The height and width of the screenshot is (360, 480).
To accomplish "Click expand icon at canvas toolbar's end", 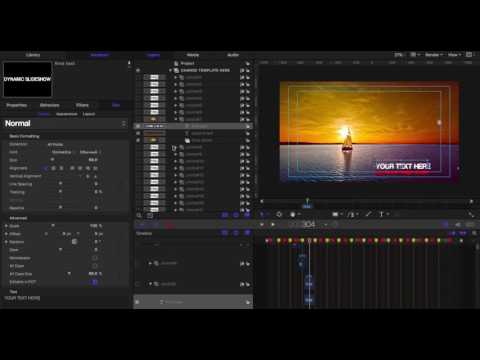I will [471, 214].
